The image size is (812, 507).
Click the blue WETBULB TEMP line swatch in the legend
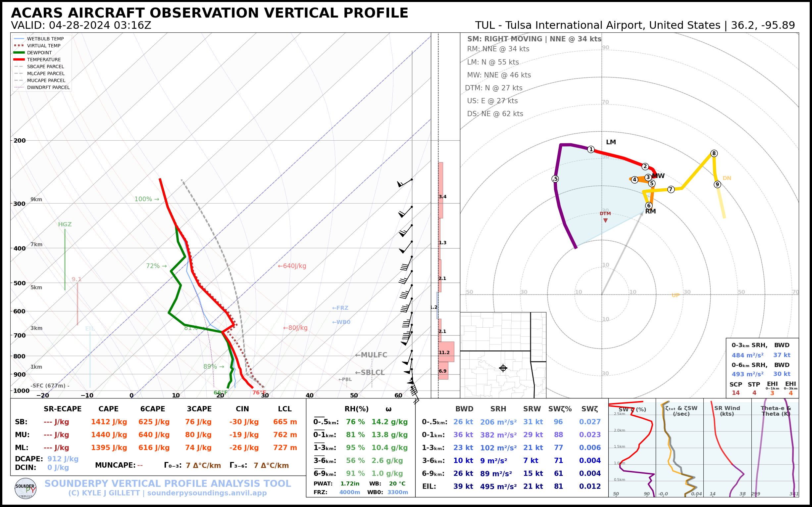click(19, 39)
